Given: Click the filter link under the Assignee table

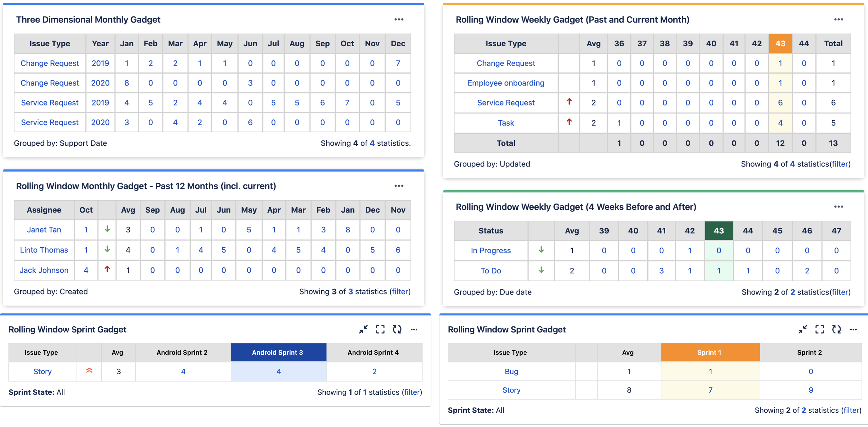Looking at the screenshot, I should (x=400, y=291).
